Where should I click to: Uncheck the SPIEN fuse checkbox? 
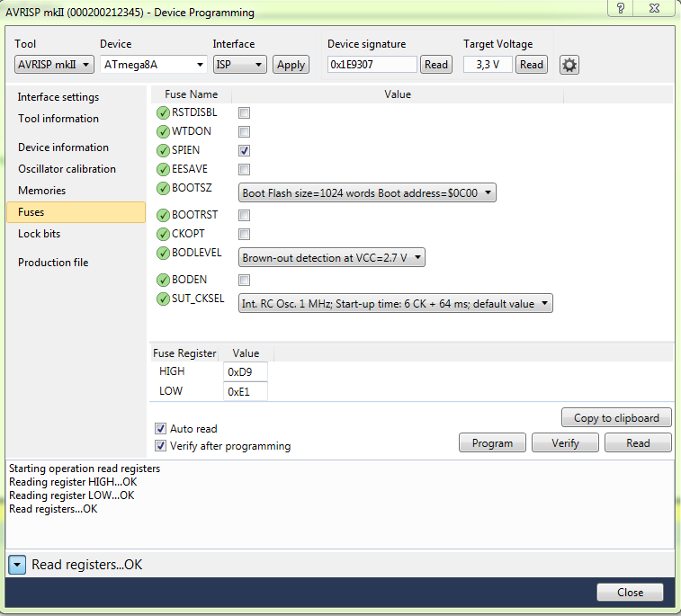[244, 151]
